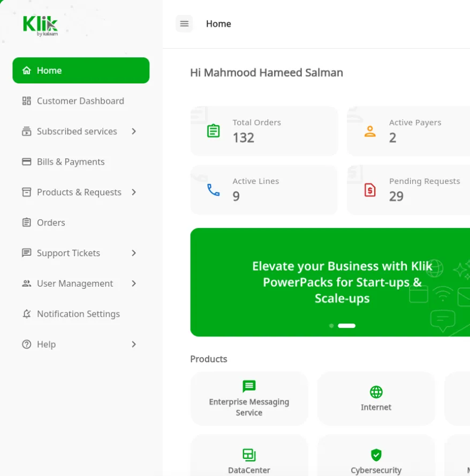Click the Products section heading
The image size is (470, 476).
209,359
